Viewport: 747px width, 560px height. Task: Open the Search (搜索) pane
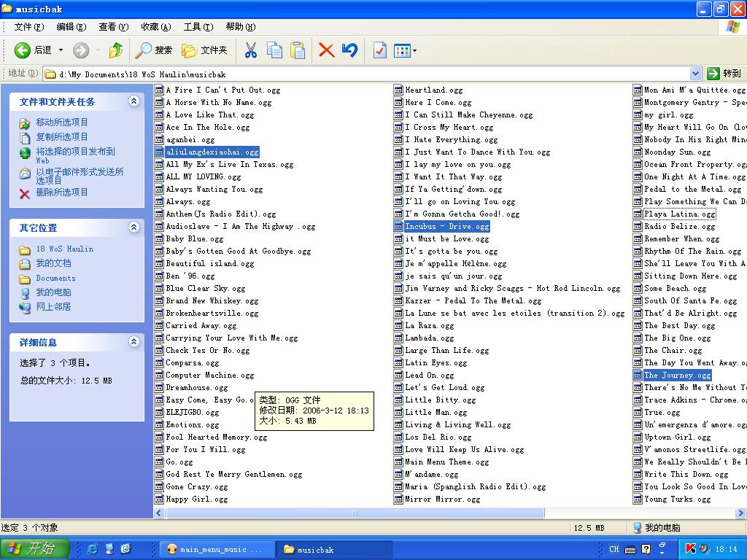[x=154, y=50]
